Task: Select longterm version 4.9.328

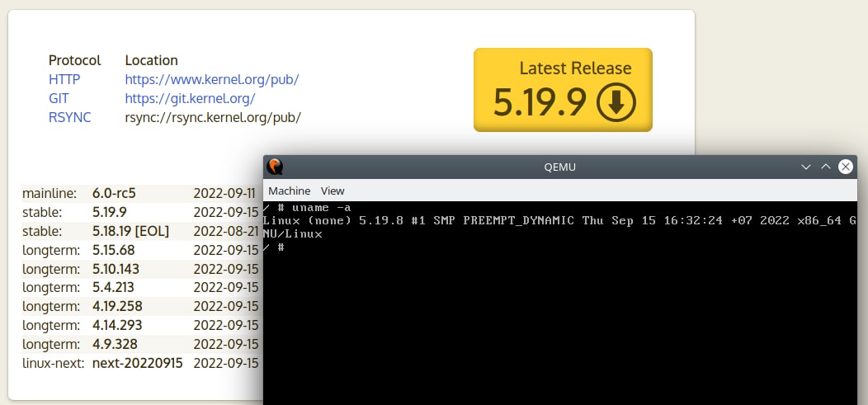Action: [x=115, y=344]
